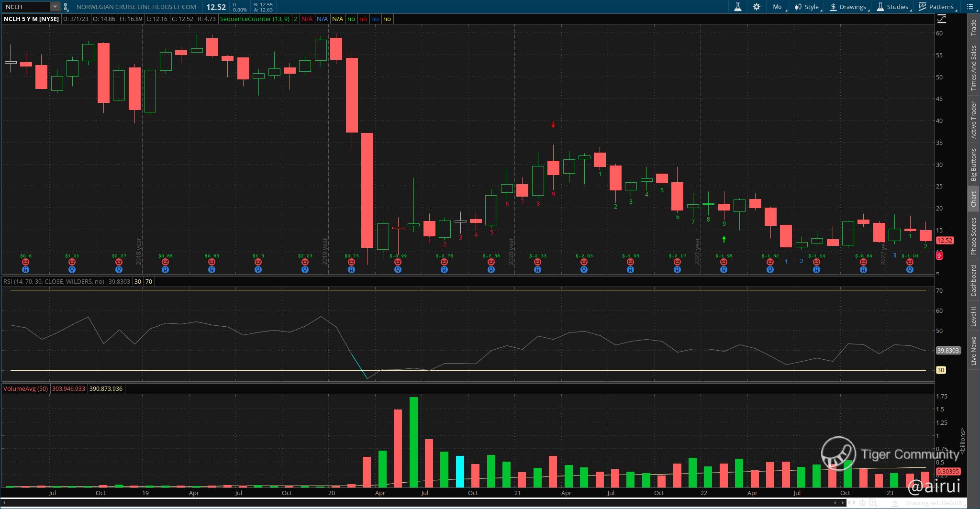Image resolution: width=980 pixels, height=509 pixels.
Task: Open the Times And Sales sidebar tab
Action: click(x=973, y=68)
